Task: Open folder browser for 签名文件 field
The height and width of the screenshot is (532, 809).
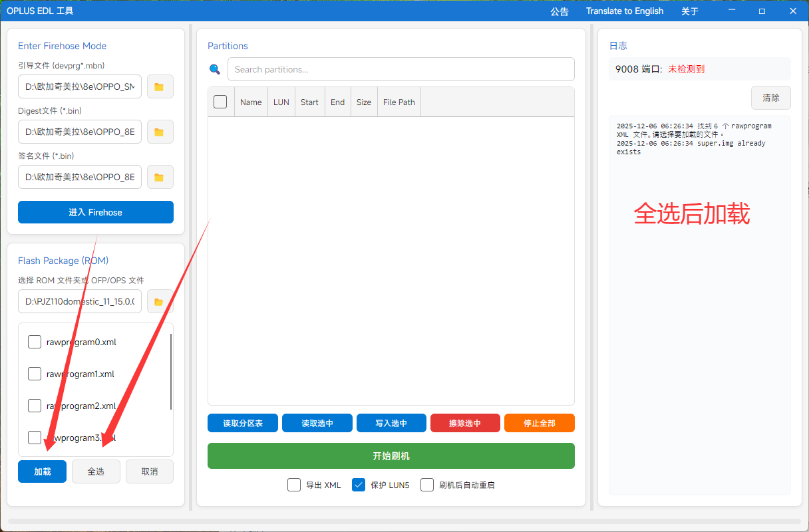Action: [160, 177]
